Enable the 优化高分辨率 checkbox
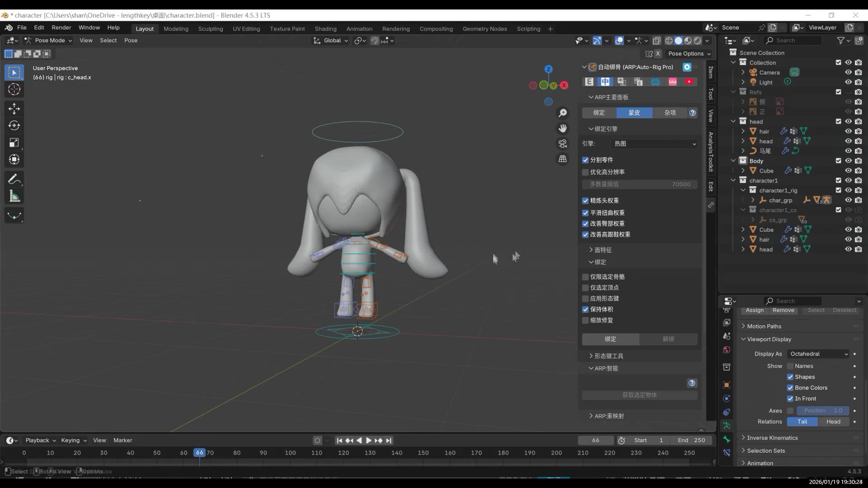The image size is (868, 488). [x=585, y=172]
